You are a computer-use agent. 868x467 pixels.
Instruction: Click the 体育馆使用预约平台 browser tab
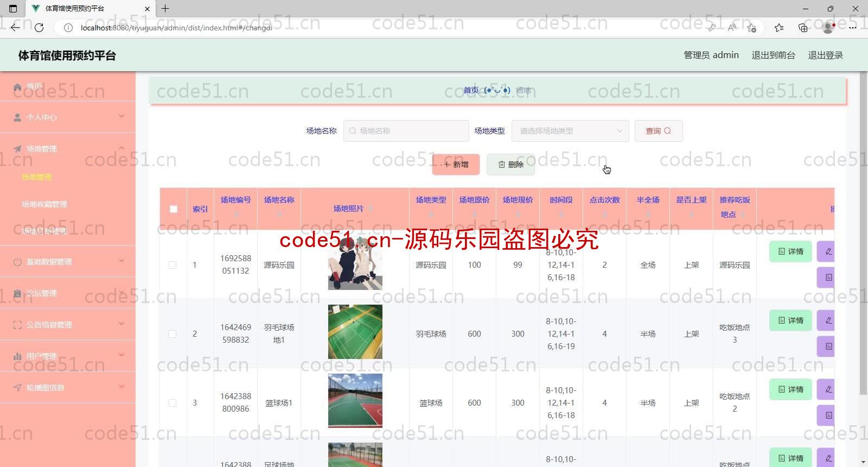[91, 9]
